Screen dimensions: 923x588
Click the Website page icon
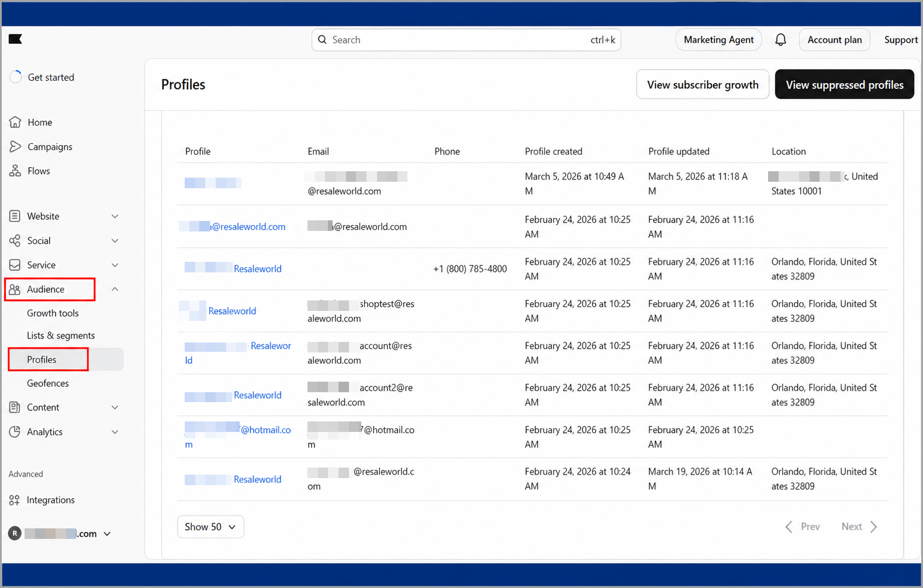[15, 216]
